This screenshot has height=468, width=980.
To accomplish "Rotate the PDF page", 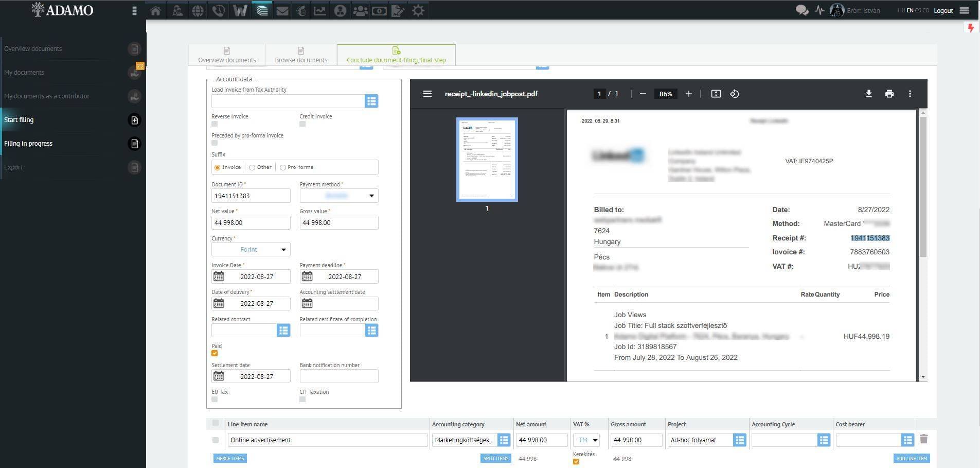I will pos(734,94).
